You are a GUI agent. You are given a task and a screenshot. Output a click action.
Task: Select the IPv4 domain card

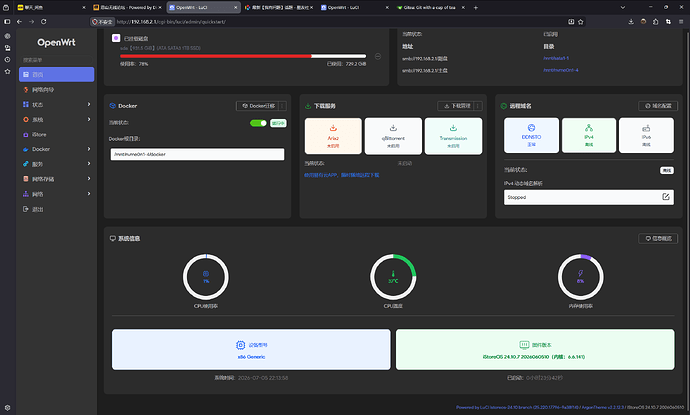pyautogui.click(x=589, y=135)
